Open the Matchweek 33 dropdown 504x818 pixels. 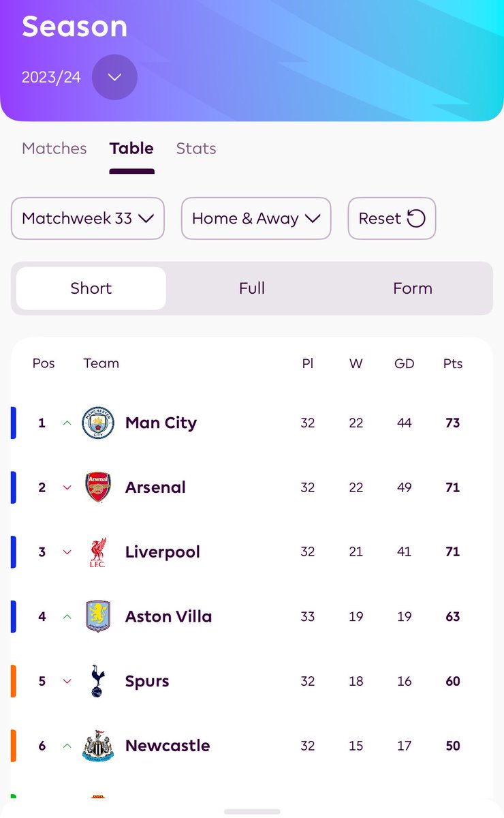(x=88, y=218)
